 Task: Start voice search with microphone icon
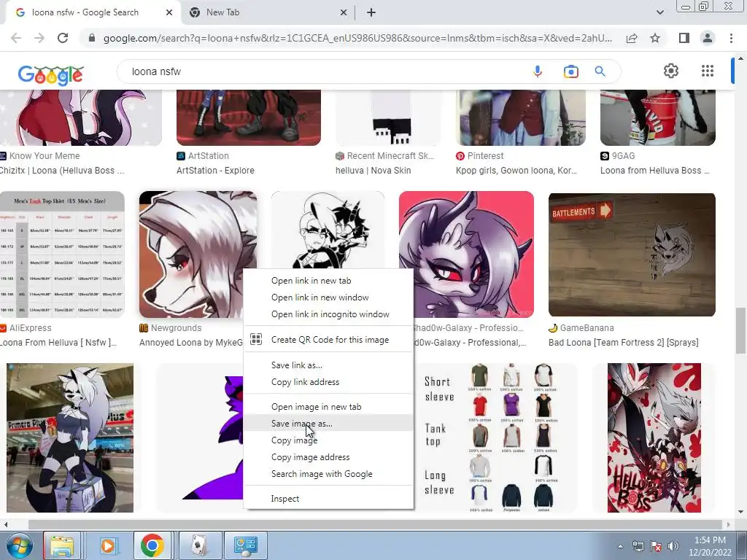538,71
